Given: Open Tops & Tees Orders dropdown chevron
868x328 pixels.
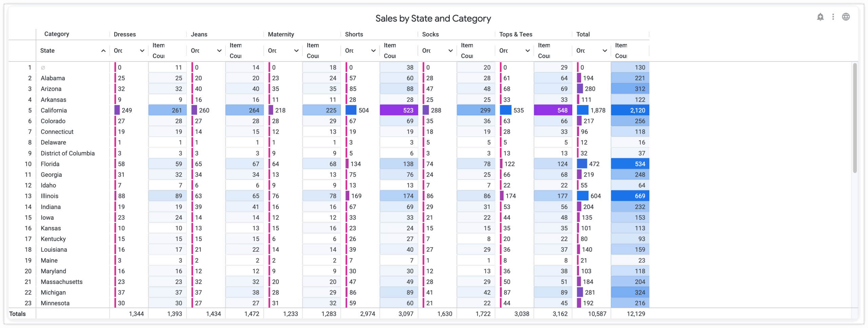Looking at the screenshot, I should pos(528,51).
